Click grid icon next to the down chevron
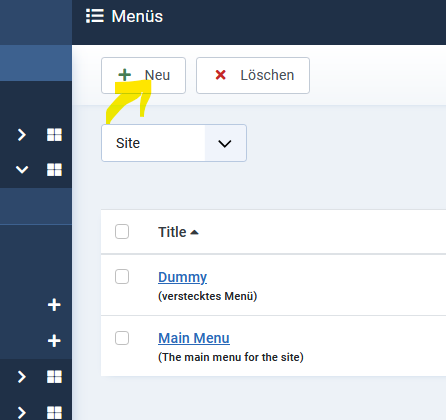 tap(54, 169)
